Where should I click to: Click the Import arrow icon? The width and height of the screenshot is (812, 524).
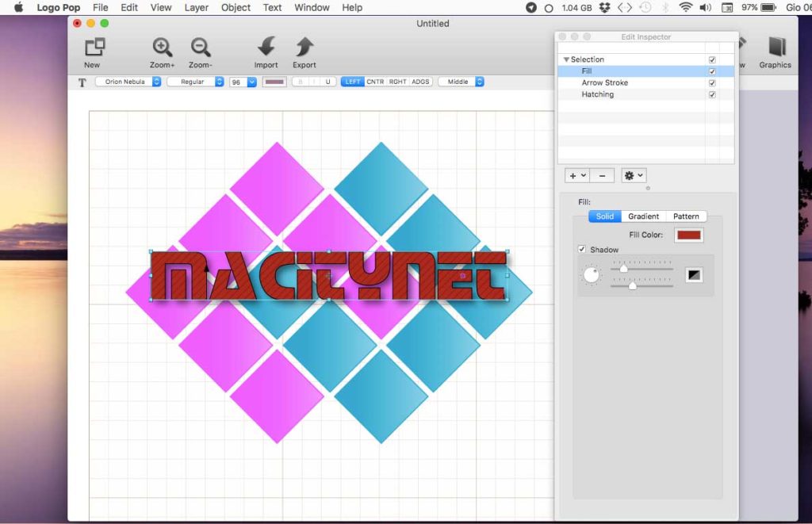266,47
